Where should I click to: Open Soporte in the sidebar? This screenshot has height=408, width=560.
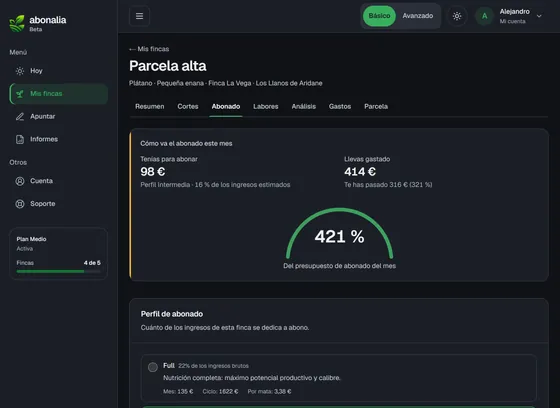coord(59,204)
